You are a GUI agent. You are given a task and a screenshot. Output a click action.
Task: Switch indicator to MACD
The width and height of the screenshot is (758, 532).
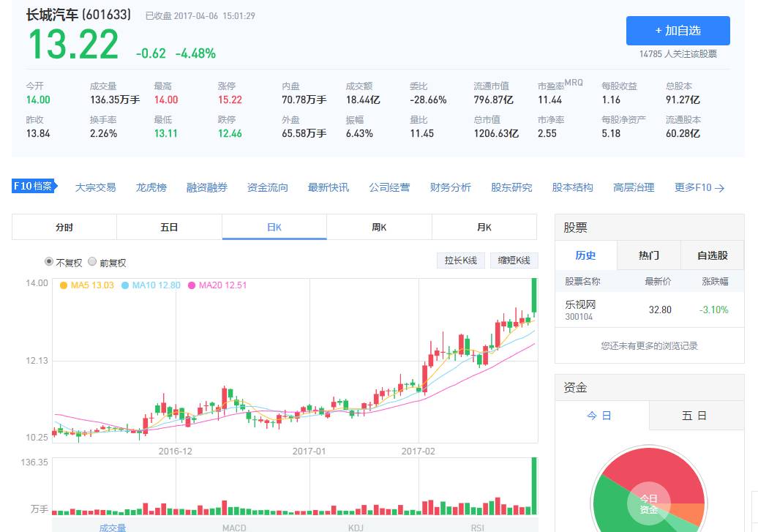234,528
